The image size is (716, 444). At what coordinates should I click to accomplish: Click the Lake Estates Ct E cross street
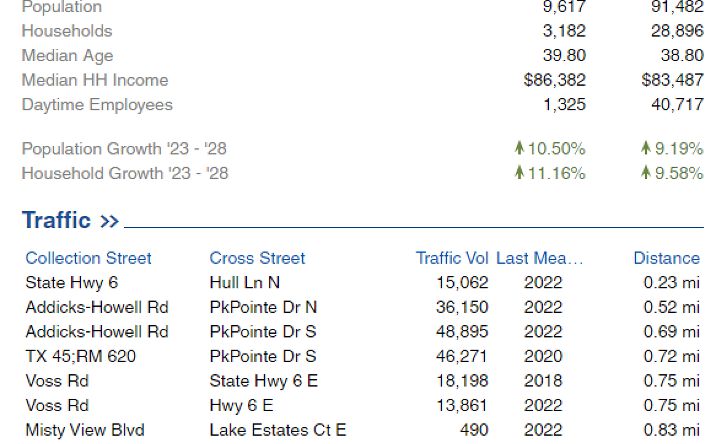point(277,430)
